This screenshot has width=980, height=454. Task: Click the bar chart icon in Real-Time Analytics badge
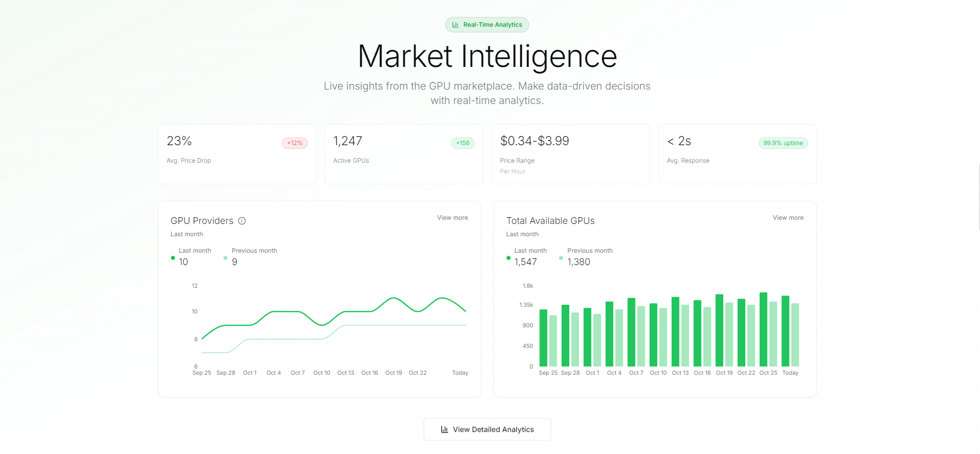[456, 24]
